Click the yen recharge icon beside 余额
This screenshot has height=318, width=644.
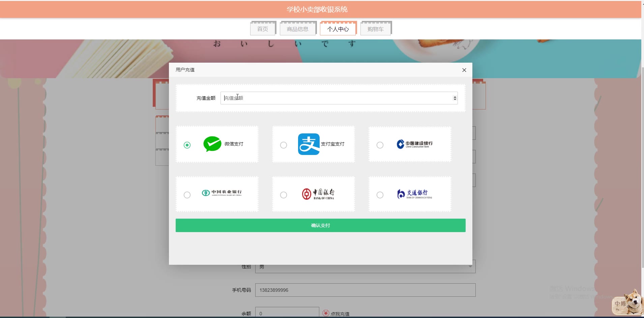point(326,313)
